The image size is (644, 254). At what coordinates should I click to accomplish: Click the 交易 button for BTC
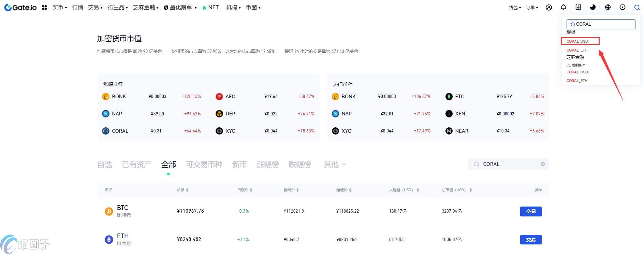coord(530,211)
